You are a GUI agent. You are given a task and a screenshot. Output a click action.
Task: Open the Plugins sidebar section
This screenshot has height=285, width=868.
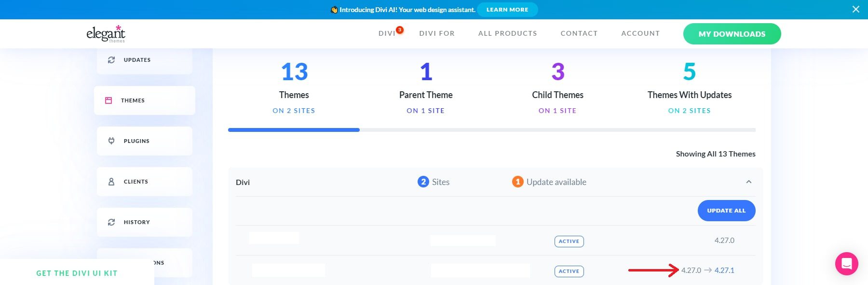click(x=145, y=141)
